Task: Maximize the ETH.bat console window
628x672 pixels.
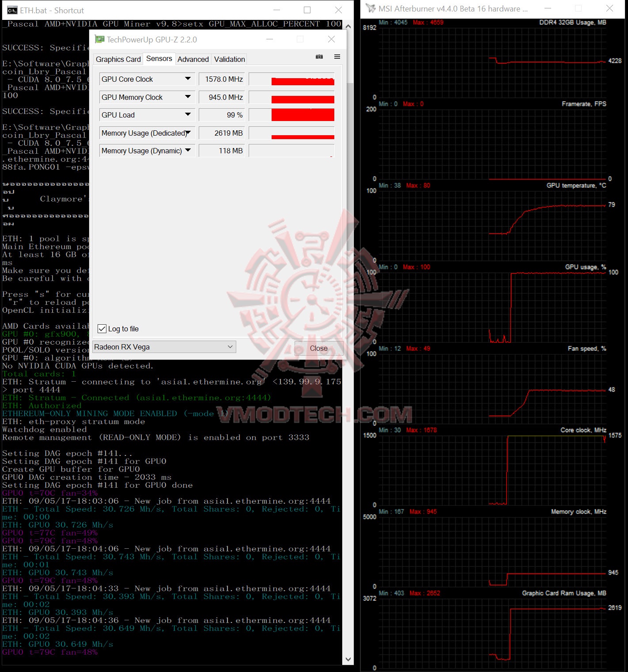Action: pos(307,10)
